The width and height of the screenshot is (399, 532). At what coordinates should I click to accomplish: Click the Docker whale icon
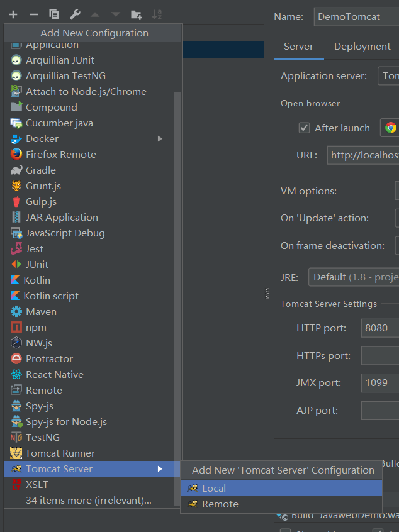point(16,138)
